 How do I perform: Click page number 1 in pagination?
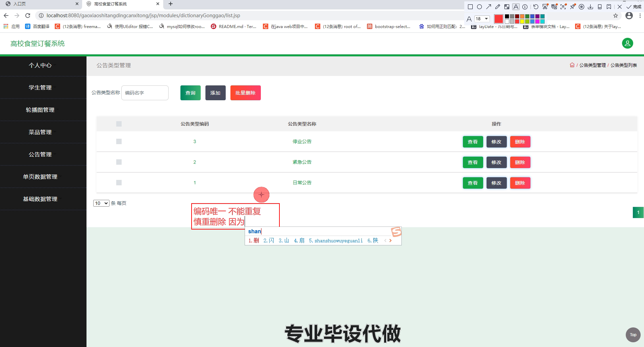click(x=638, y=213)
